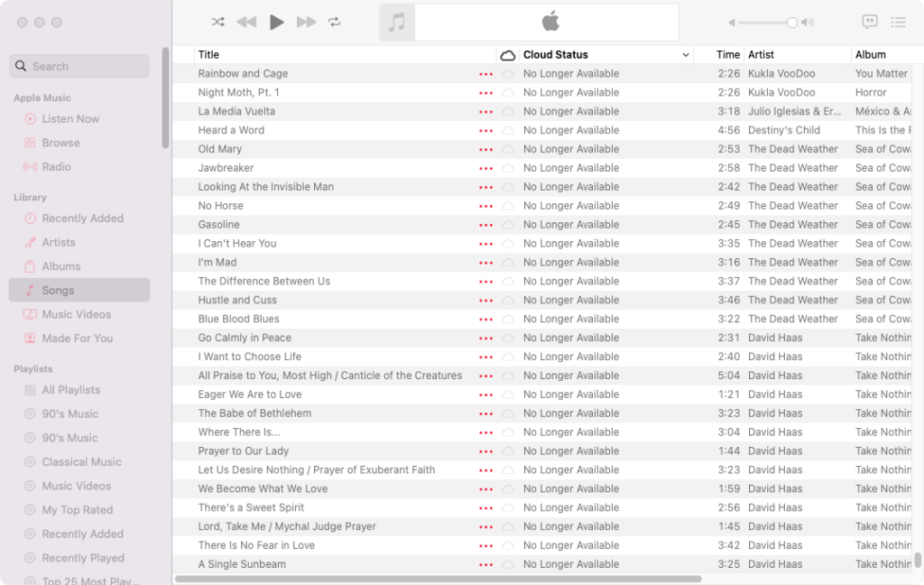Go back to the previous track

(246, 22)
